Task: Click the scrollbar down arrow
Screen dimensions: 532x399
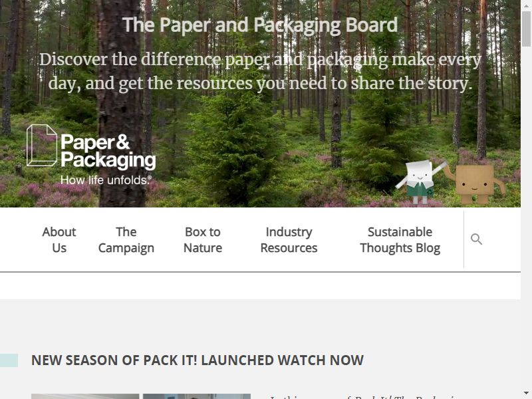Action: (x=527, y=394)
